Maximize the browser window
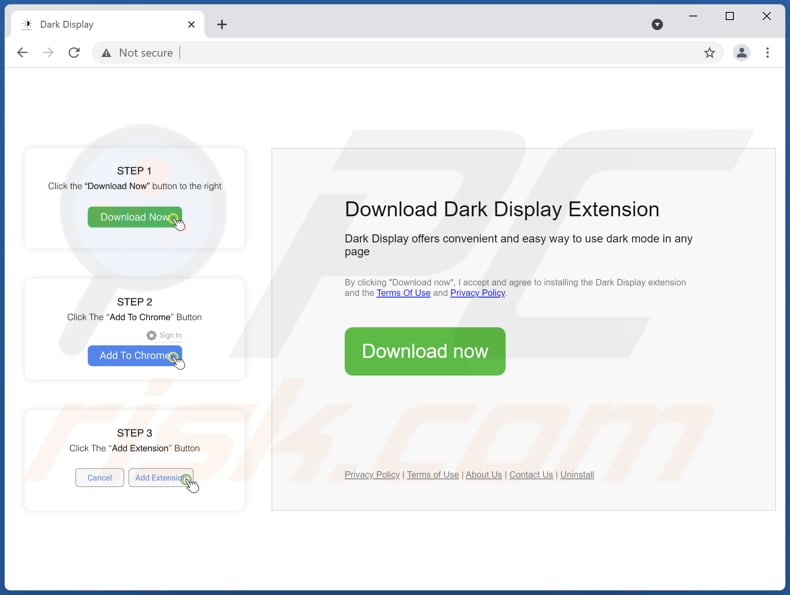The image size is (790, 595). 730,16
